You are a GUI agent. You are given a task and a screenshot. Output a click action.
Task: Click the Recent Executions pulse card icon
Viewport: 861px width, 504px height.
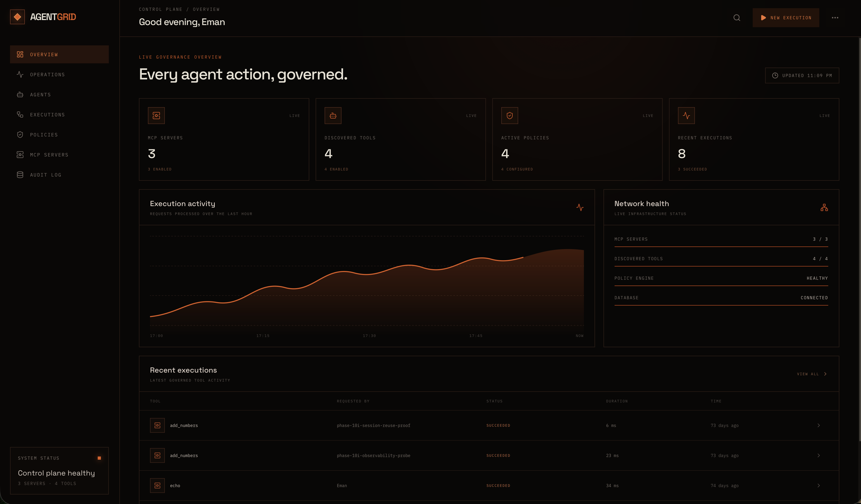(686, 115)
